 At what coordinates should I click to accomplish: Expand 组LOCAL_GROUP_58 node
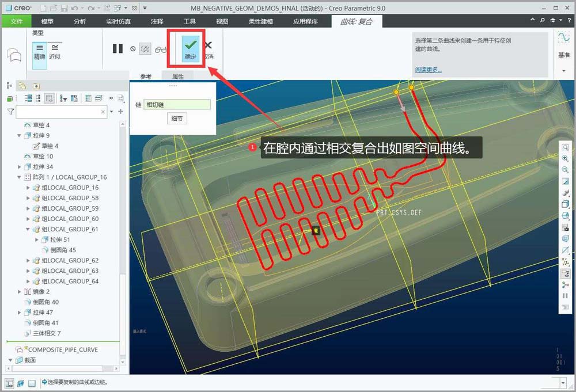28,198
